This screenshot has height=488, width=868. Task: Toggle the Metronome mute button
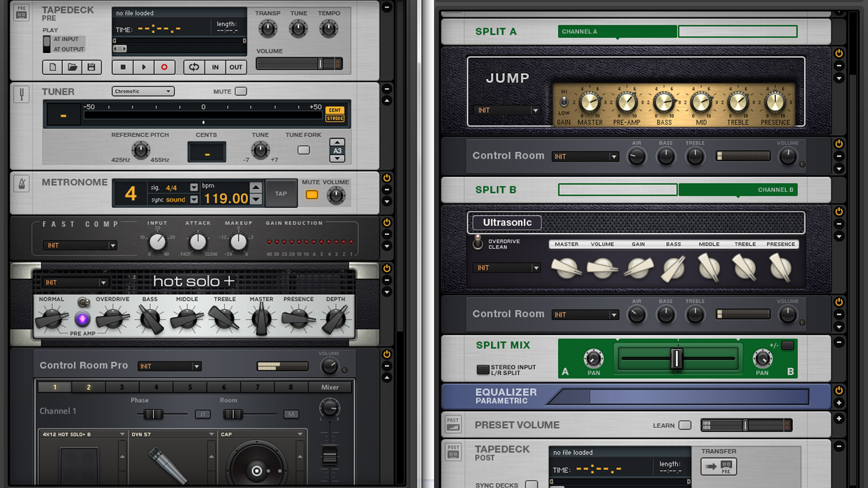[311, 195]
